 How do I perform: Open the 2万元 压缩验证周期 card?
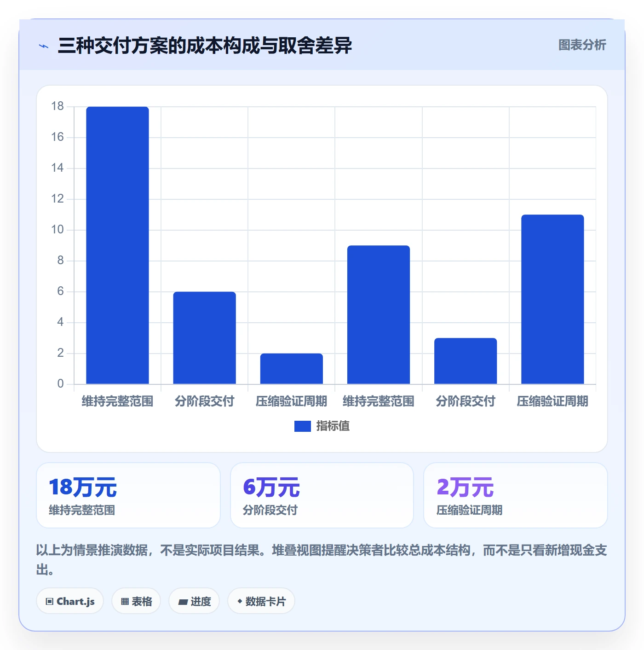coord(516,495)
